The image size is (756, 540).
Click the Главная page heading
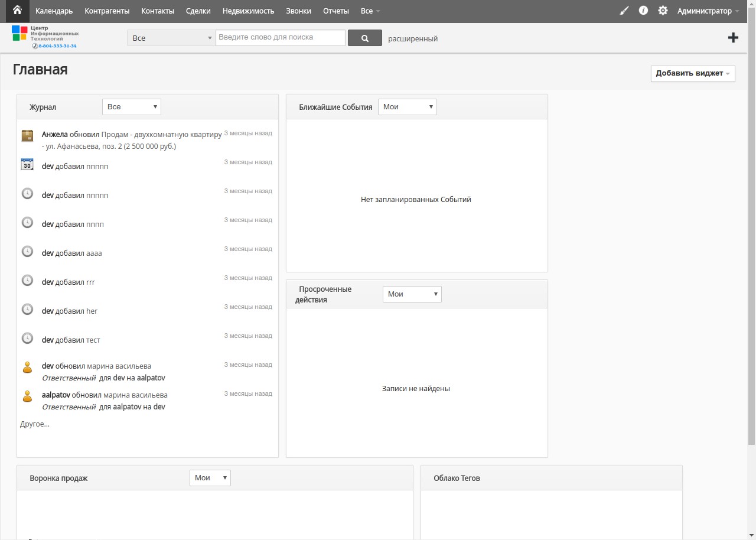[x=40, y=69]
